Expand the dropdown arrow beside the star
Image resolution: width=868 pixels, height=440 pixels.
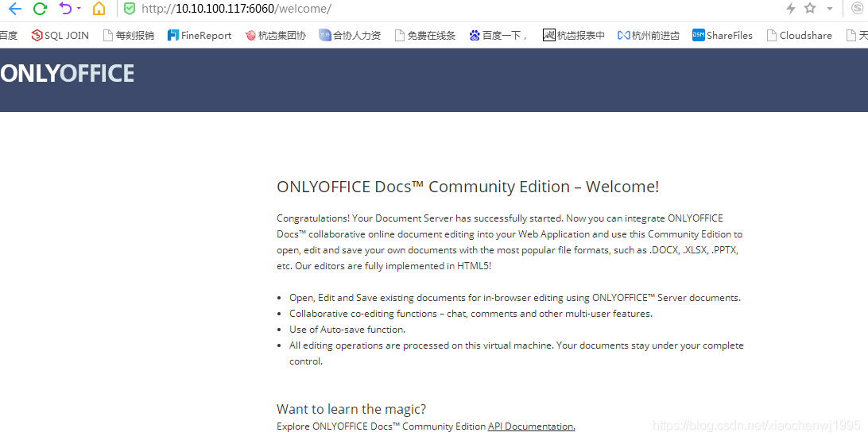pos(829,9)
